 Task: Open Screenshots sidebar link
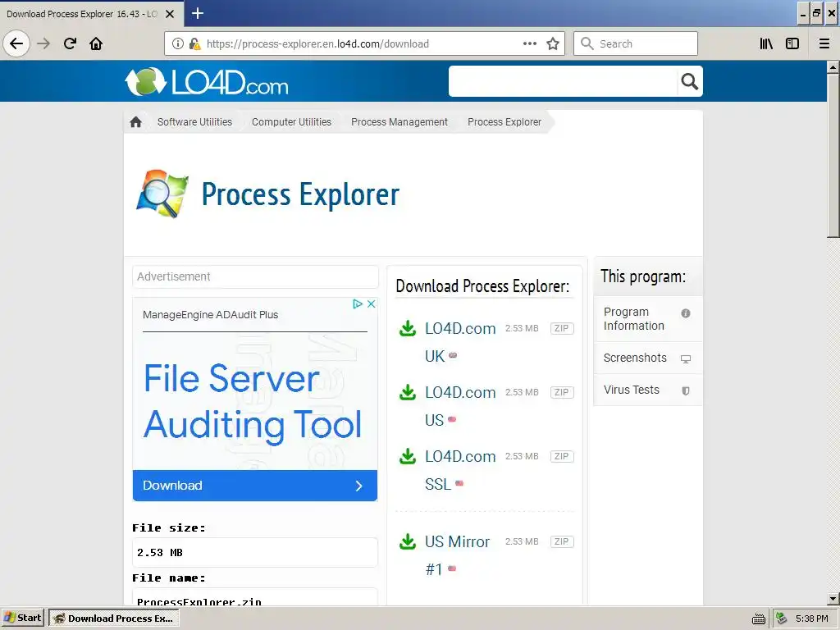pos(648,358)
